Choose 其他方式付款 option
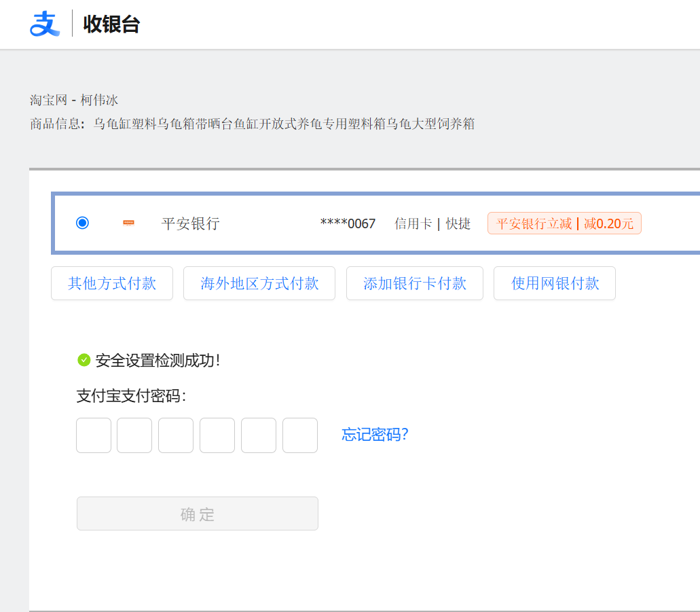Screen dimensions: 700x612 point(112,283)
